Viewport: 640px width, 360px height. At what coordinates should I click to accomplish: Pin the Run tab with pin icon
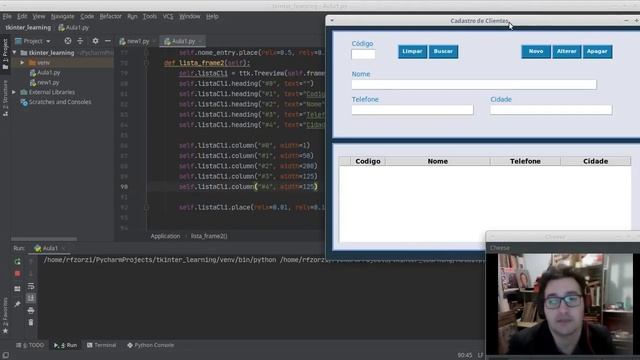17,304
